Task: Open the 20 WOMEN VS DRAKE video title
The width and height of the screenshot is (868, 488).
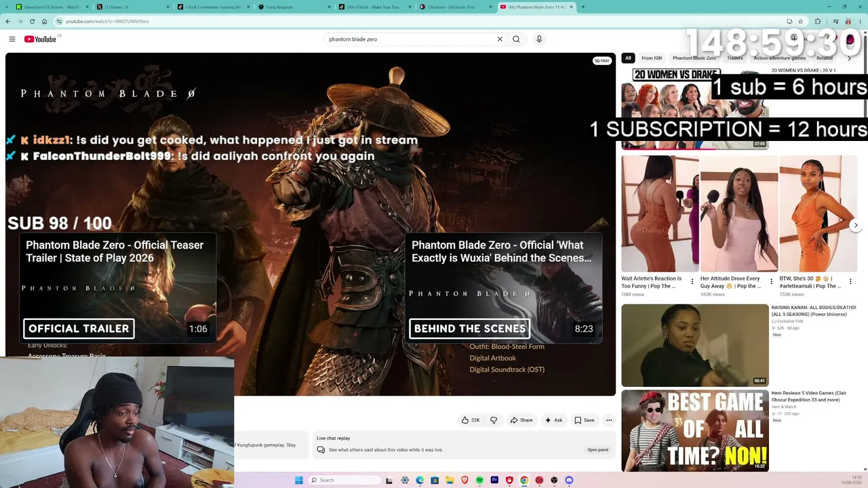Action: [803, 70]
